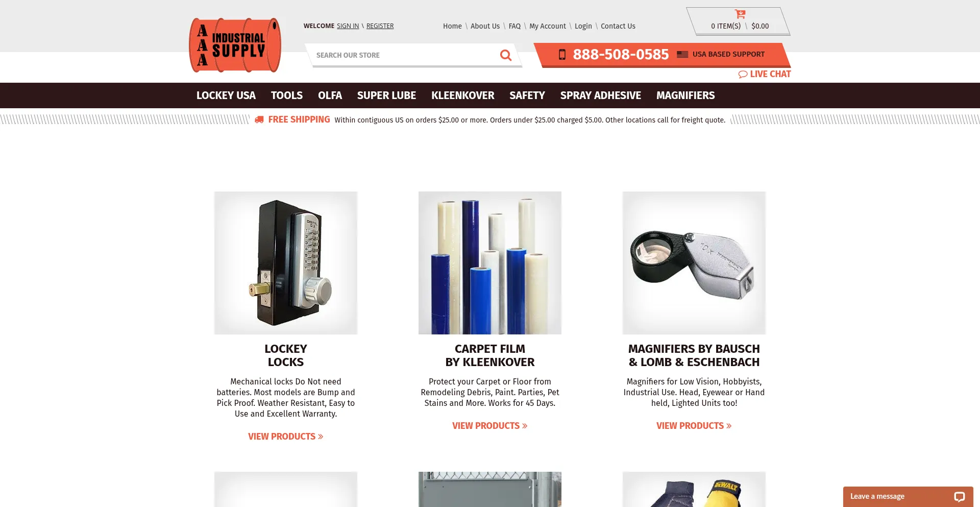Open the Lockey USA menu
This screenshot has height=507, width=980.
(226, 95)
